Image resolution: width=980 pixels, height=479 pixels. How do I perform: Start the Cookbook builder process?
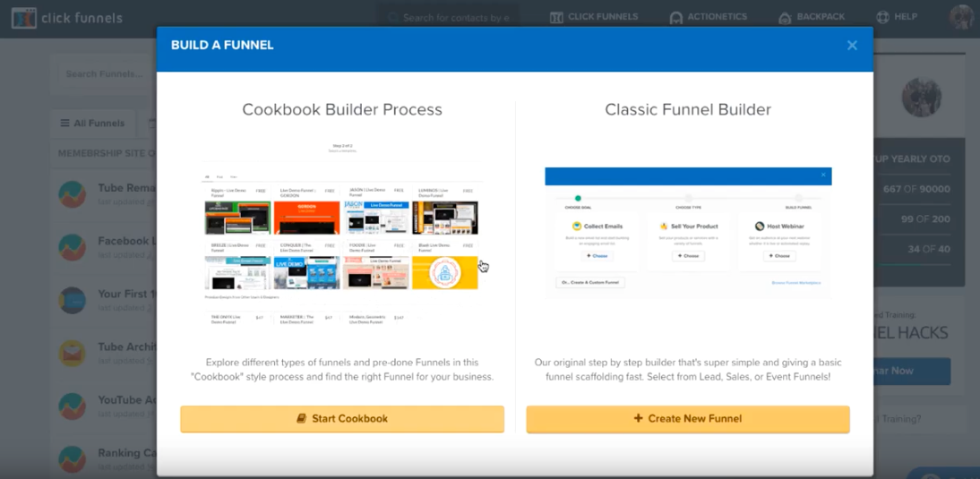coord(342,419)
